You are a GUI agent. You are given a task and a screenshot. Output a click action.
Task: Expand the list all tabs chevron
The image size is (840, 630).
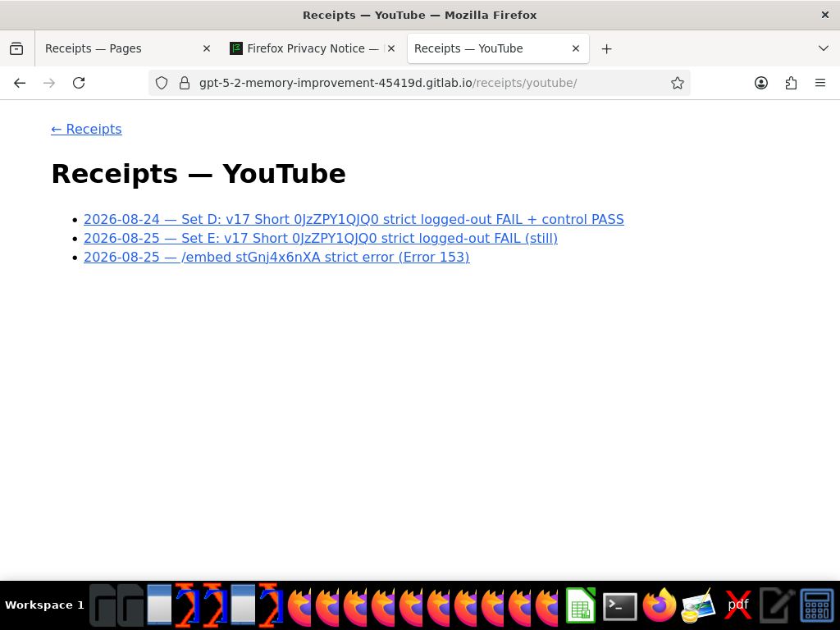[824, 48]
